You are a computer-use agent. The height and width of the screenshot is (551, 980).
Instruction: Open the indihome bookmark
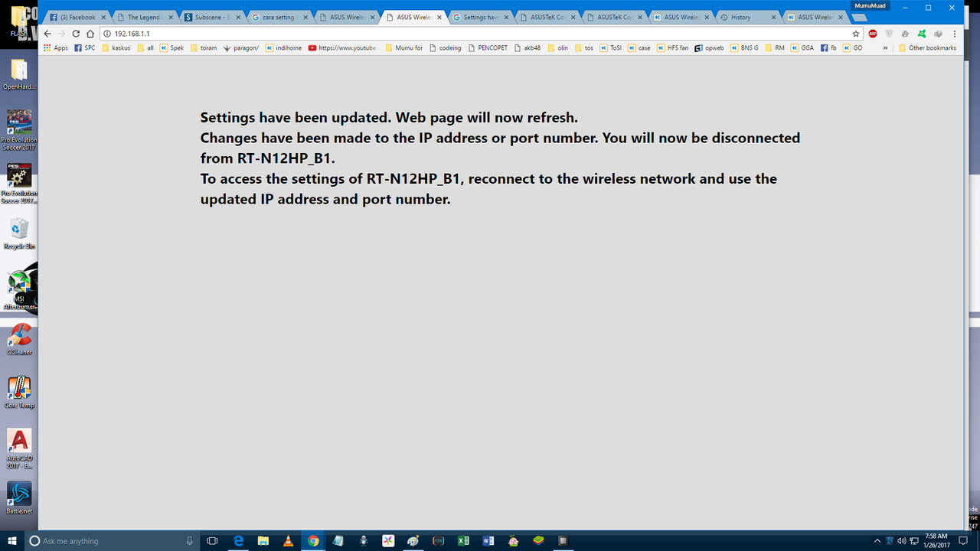click(283, 47)
